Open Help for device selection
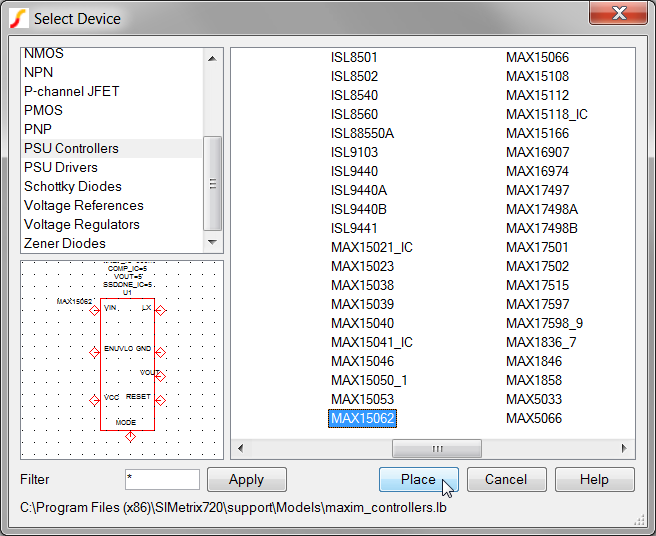This screenshot has height=536, width=656. 594,480
